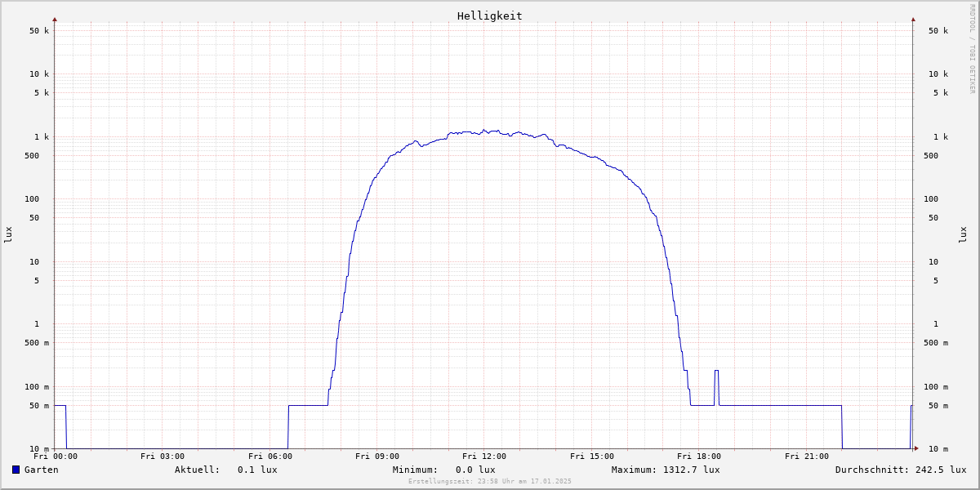Click the "Erstellungszeit: 23:58 Uhr" footer text

coord(490,481)
